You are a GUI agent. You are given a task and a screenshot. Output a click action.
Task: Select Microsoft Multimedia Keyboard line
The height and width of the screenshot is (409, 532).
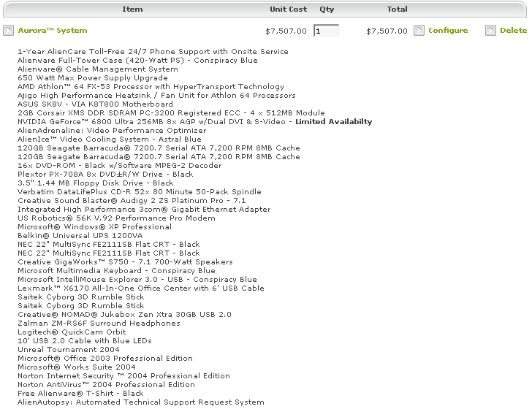116,271
